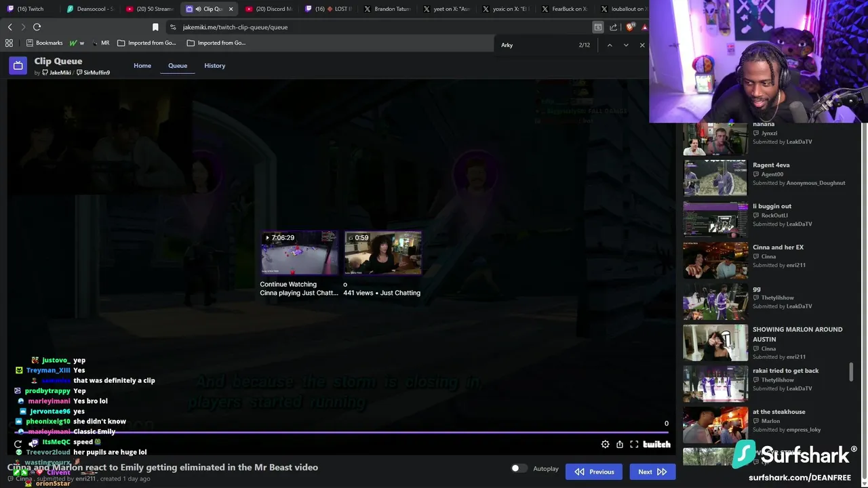
Task: Select the rakai tried to get back clip
Action: (x=765, y=384)
